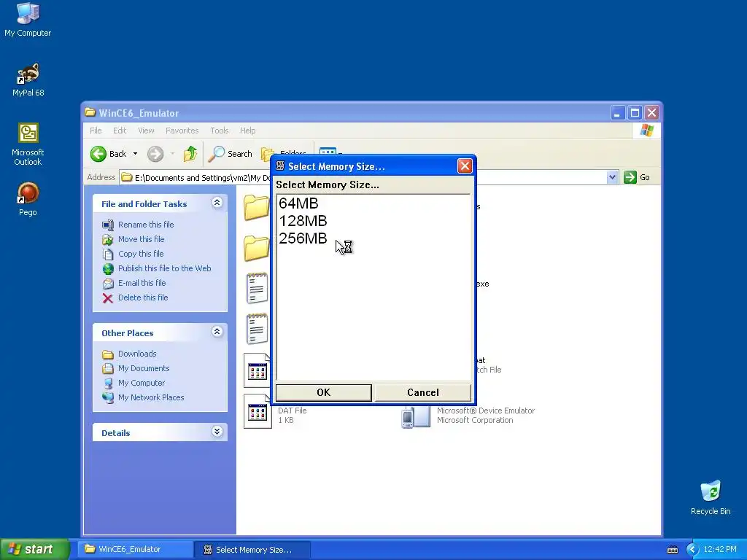747x560 pixels.
Task: Click Copy this file link
Action: tap(141, 254)
